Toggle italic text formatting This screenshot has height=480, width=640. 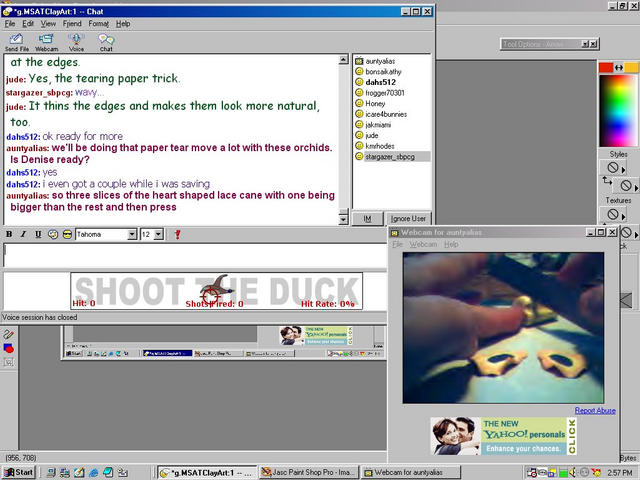click(x=23, y=234)
